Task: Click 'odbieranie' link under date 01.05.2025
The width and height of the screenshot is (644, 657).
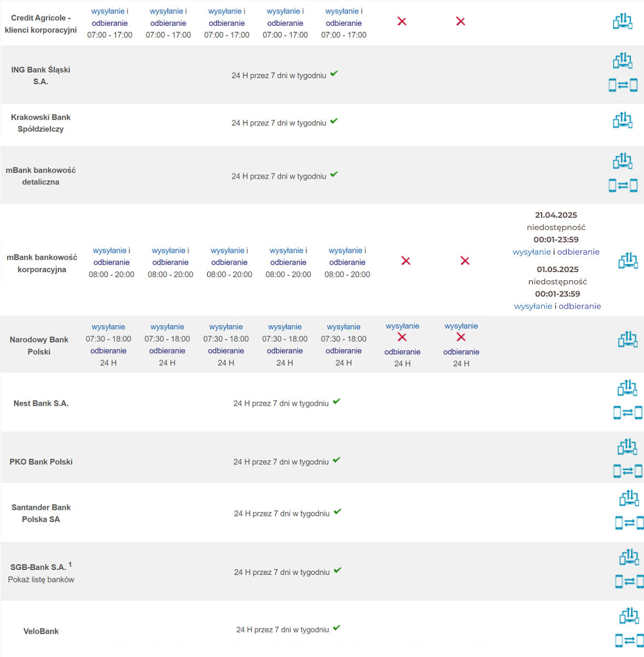Action: pyautogui.click(x=580, y=306)
